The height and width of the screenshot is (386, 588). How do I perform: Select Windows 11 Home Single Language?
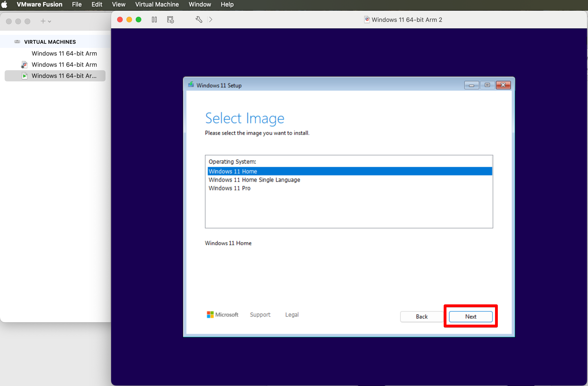tap(254, 180)
